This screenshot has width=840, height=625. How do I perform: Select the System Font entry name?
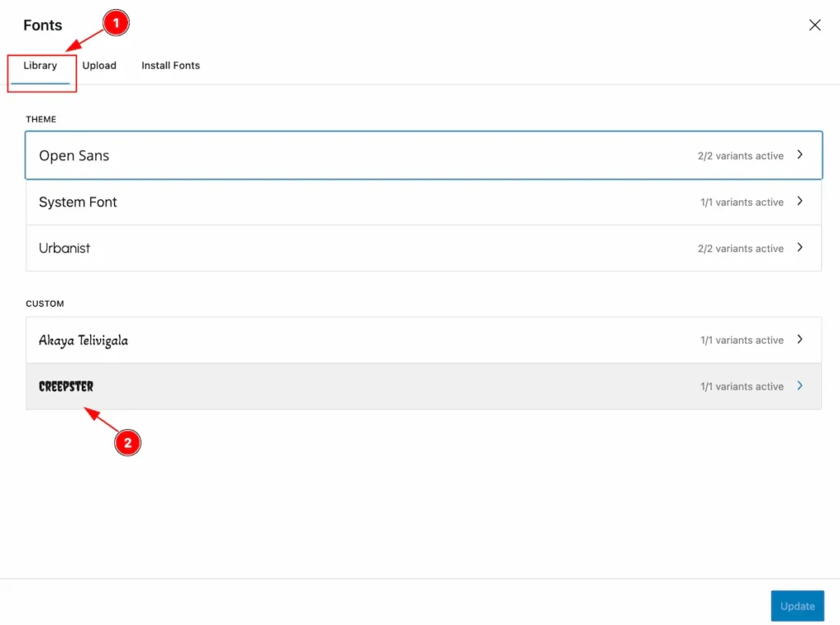click(x=78, y=202)
